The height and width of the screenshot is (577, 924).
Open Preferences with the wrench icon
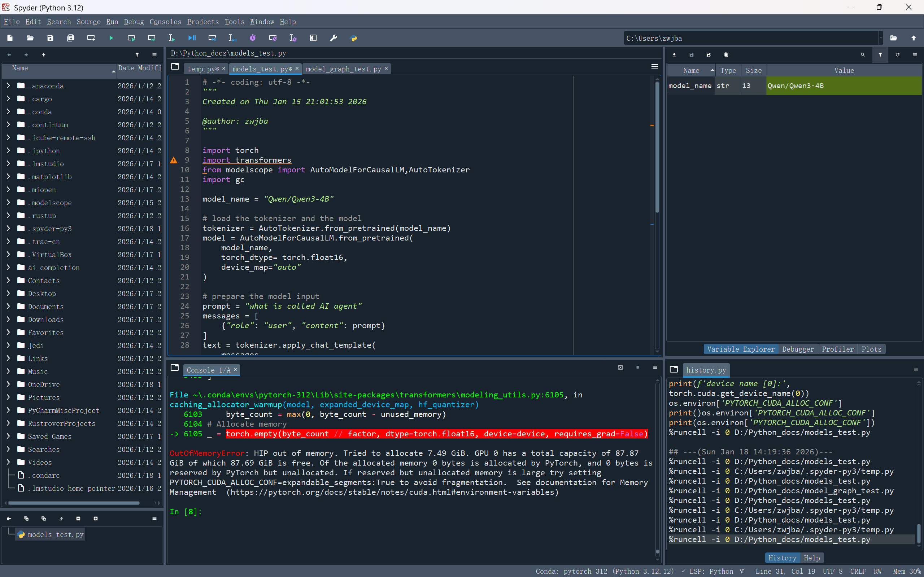(x=334, y=38)
